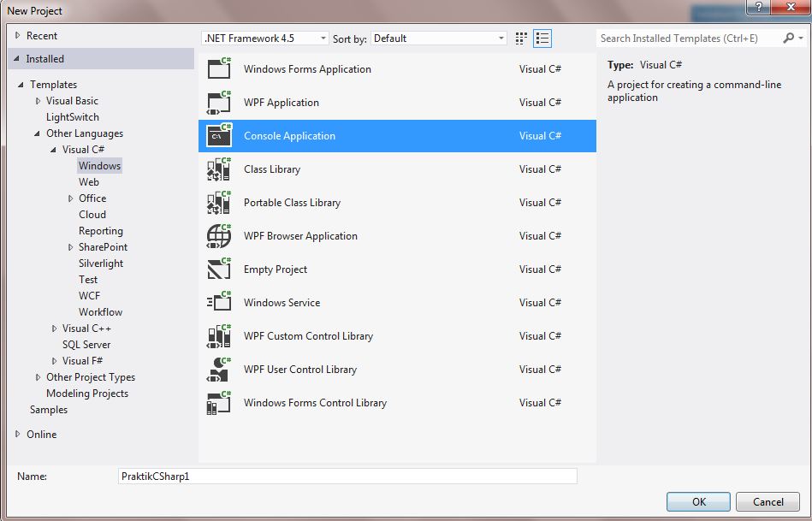Expand the Visual F# node

(x=55, y=361)
